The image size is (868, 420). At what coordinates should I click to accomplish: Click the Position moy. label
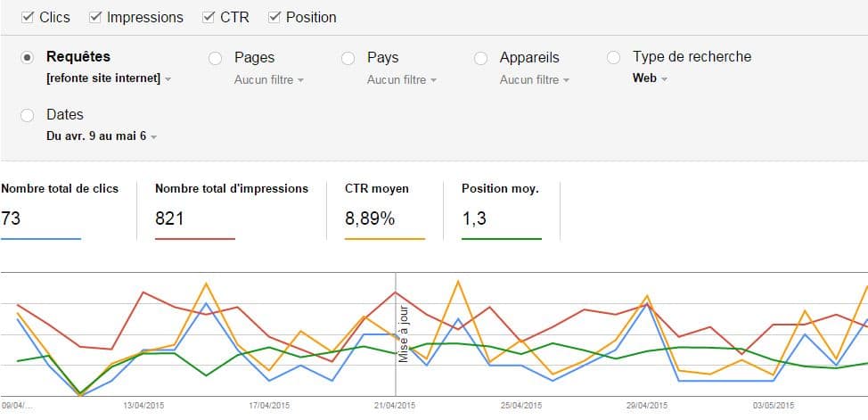[501, 189]
